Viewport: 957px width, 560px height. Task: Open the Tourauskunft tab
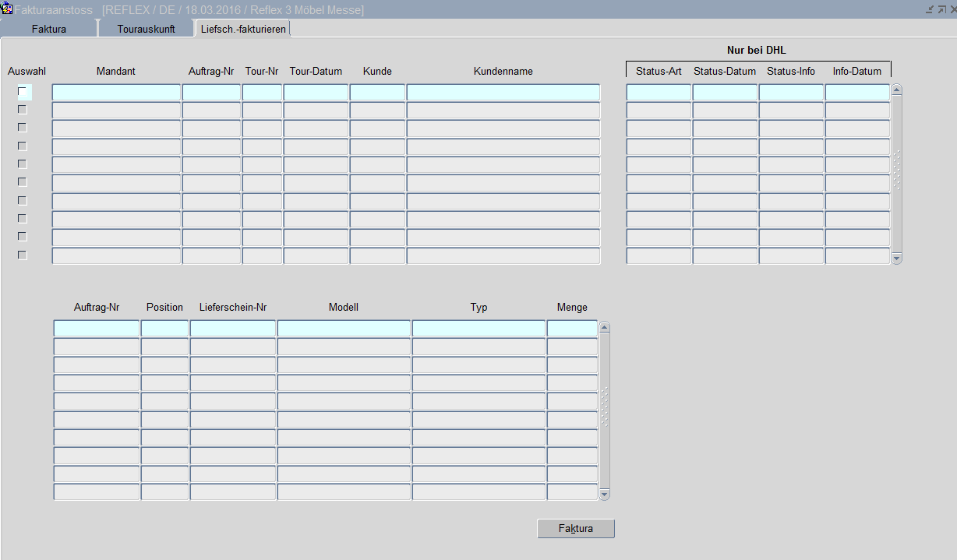tap(146, 29)
